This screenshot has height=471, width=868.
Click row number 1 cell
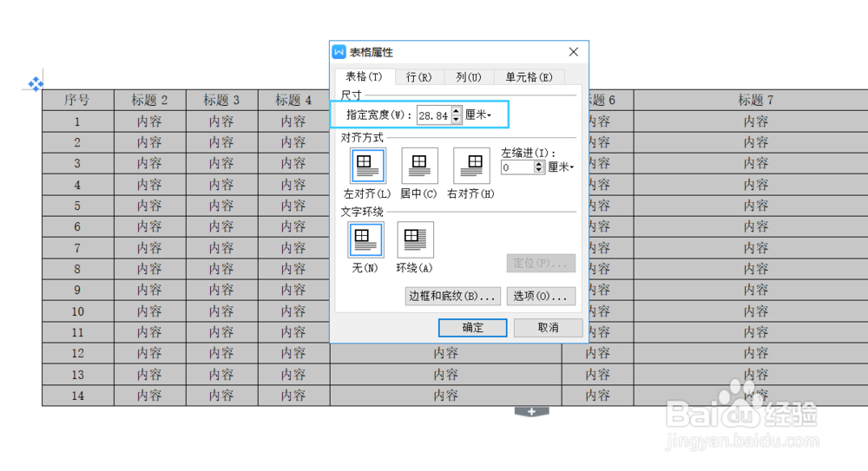pyautogui.click(x=78, y=121)
